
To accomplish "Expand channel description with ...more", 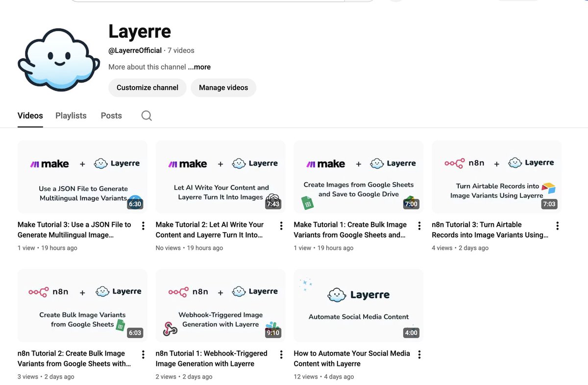I will [199, 67].
